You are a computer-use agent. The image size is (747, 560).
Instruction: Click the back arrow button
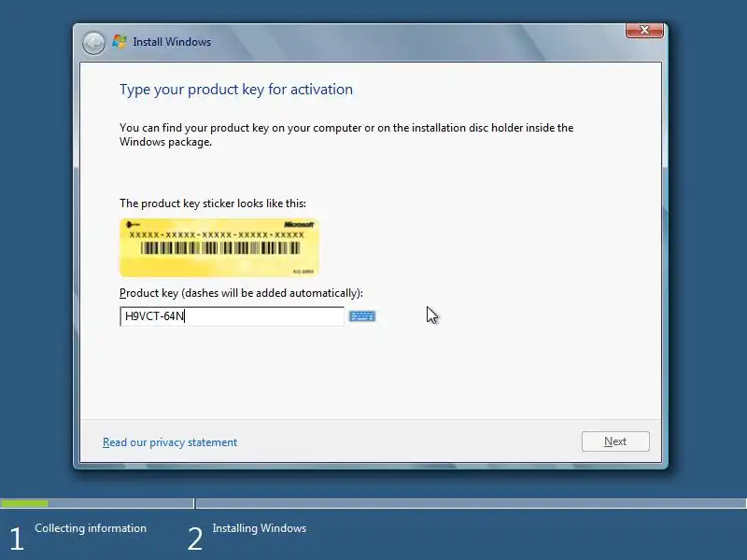coord(93,43)
